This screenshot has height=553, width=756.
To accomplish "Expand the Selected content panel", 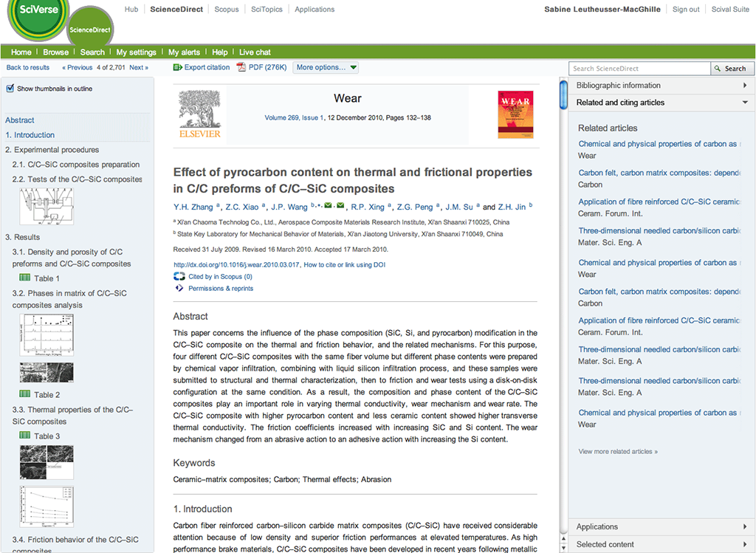I will coord(661,544).
